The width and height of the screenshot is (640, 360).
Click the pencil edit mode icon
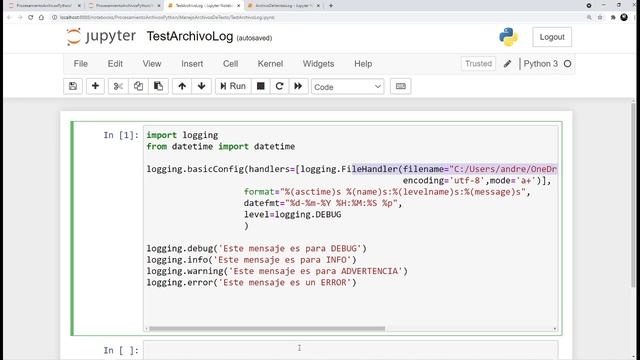(507, 64)
